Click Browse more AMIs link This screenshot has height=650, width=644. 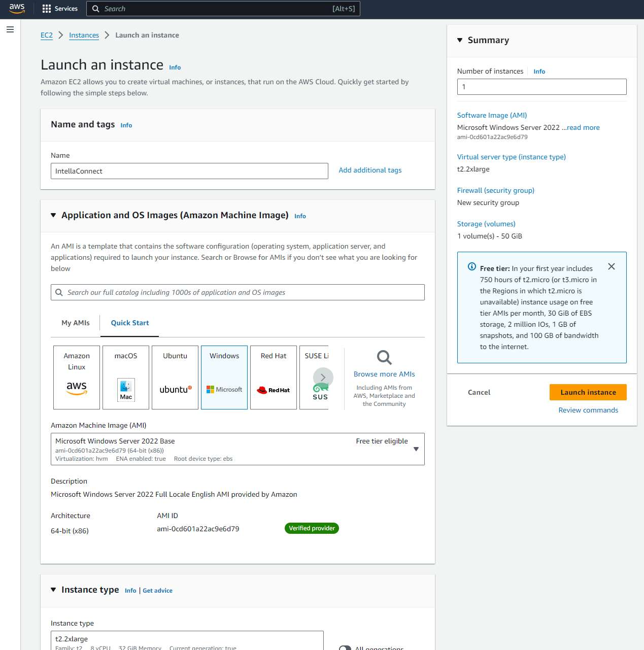(x=384, y=374)
